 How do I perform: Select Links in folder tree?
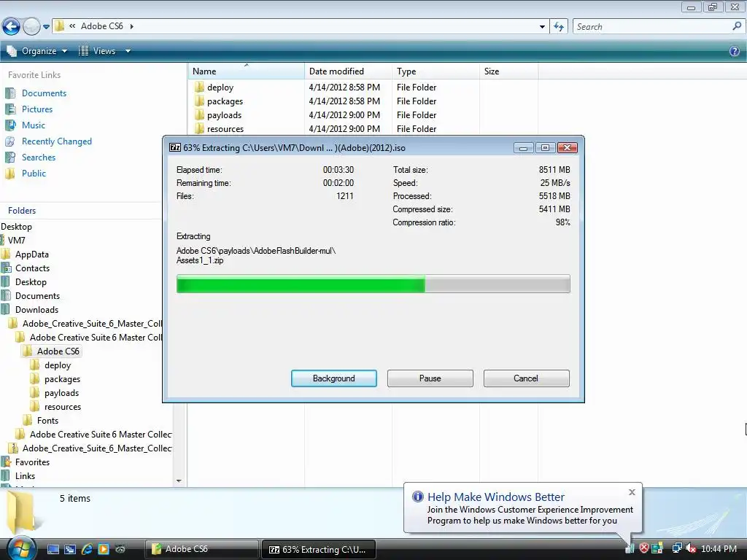tap(25, 475)
